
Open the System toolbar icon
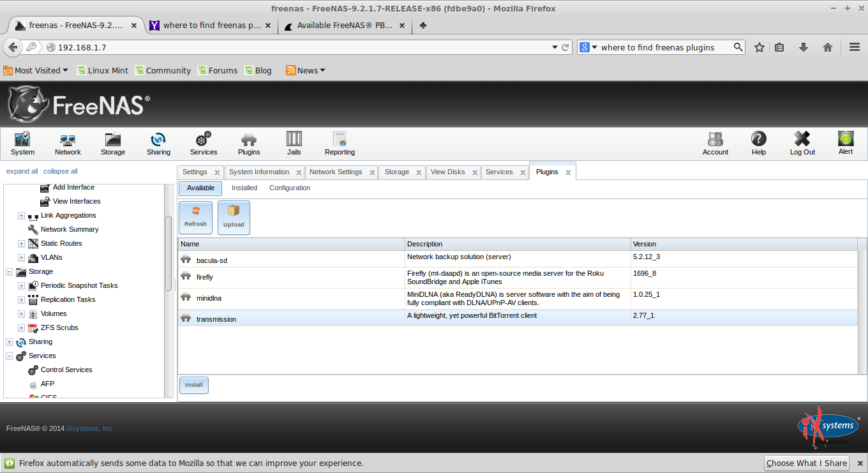[22, 144]
